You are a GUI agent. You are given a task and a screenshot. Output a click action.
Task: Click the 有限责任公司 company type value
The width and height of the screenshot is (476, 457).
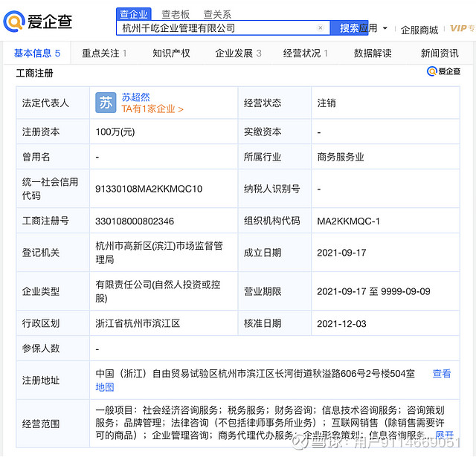[158, 291]
